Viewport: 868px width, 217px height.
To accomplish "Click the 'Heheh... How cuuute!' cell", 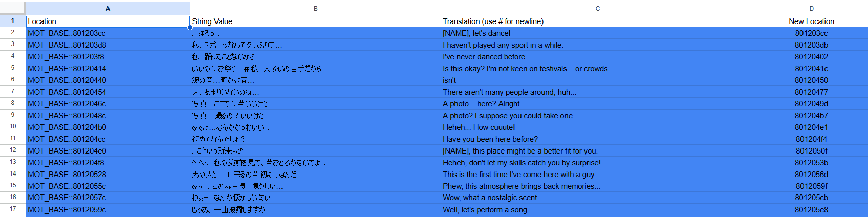I will [597, 127].
